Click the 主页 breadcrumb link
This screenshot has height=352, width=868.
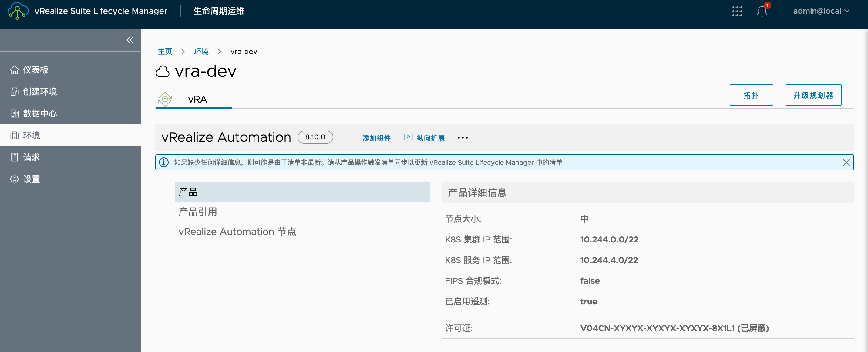coord(165,52)
